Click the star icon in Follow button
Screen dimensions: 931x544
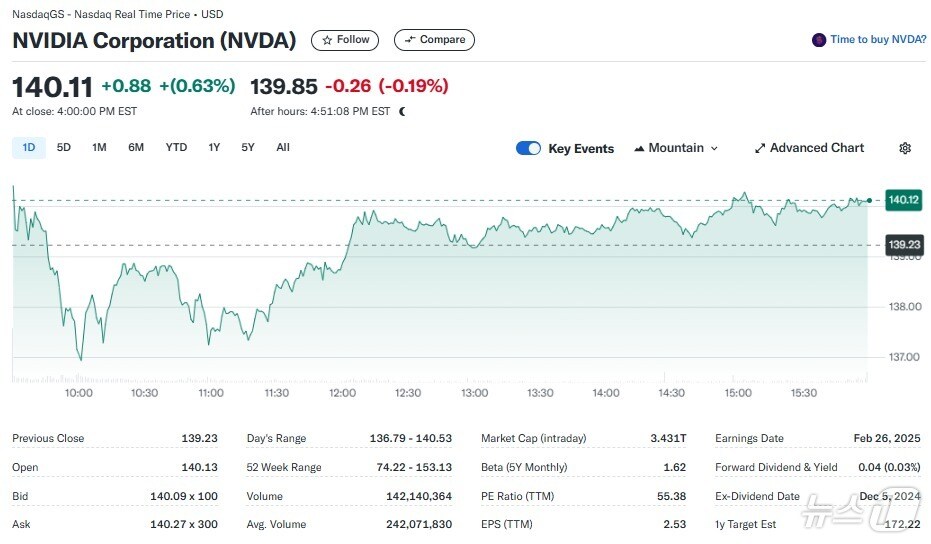pyautogui.click(x=327, y=40)
